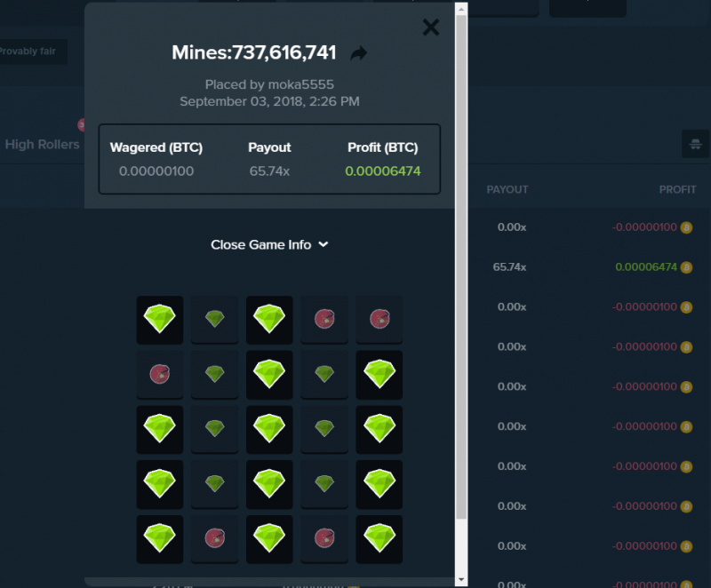Screen dimensions: 711x588
Task: Click the bitcoin coin icon in first table row
Action: point(686,227)
